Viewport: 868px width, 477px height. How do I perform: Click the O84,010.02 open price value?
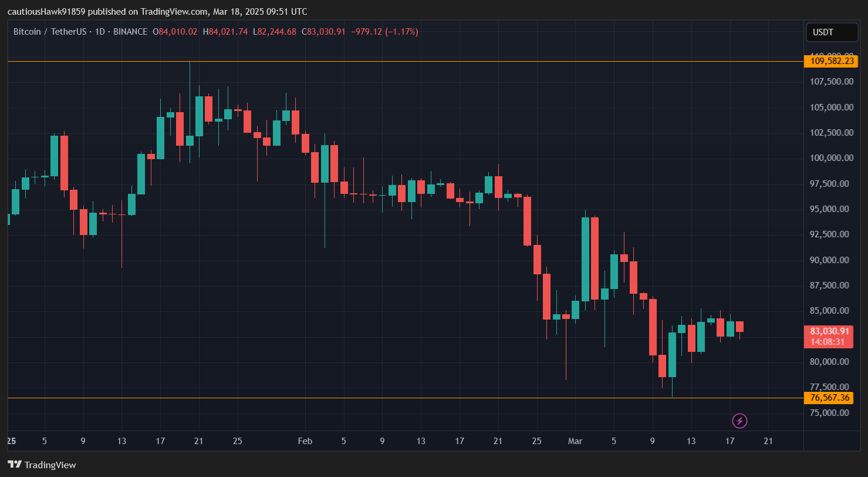tap(174, 32)
